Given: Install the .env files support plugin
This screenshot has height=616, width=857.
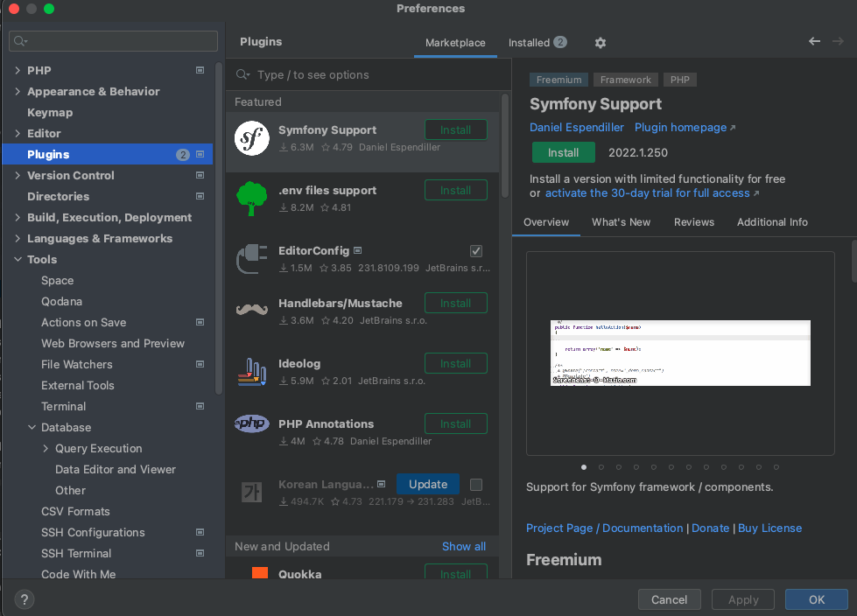Looking at the screenshot, I should coord(456,191).
